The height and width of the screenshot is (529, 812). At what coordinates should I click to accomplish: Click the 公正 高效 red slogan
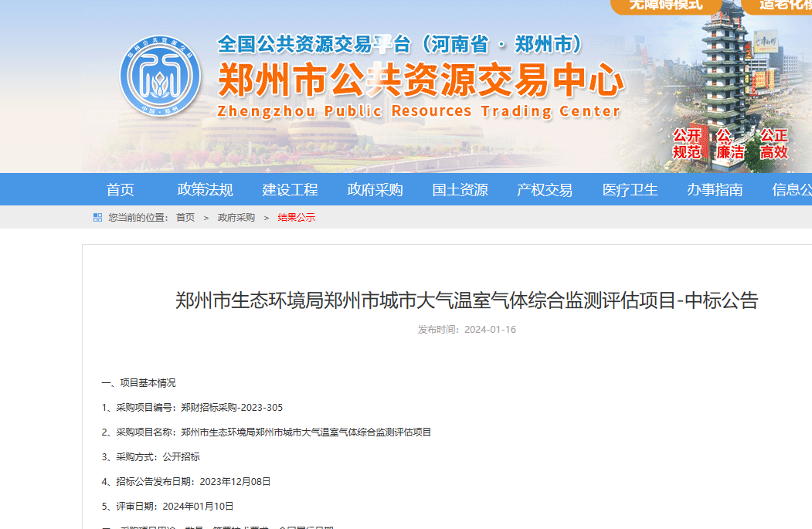tap(773, 144)
